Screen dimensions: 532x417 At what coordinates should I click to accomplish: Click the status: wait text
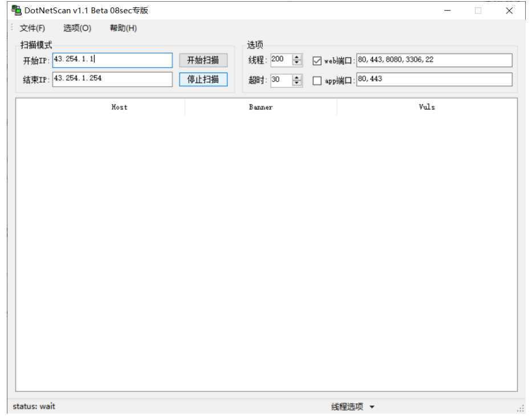[34, 406]
